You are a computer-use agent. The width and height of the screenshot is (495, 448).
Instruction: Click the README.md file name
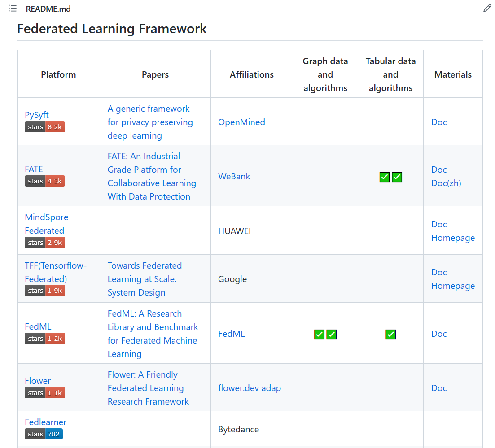point(48,9)
